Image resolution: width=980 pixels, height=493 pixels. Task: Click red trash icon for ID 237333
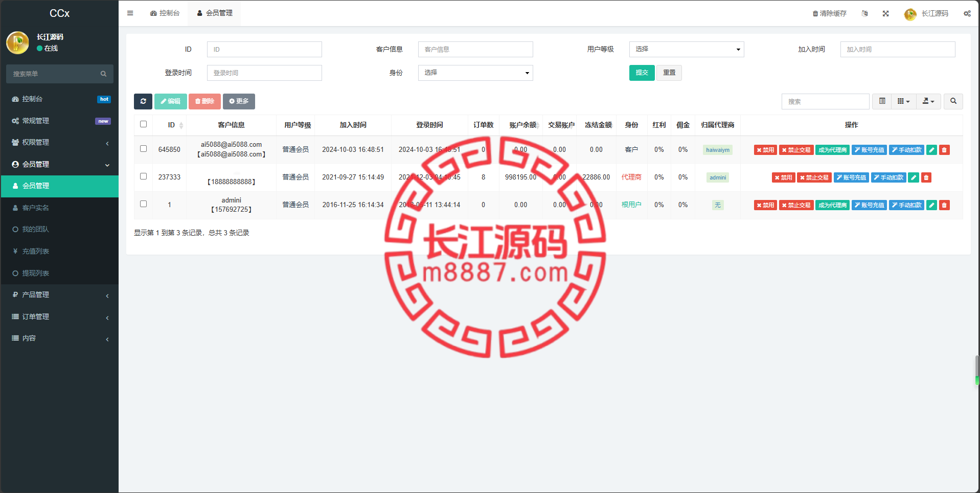[x=926, y=177]
